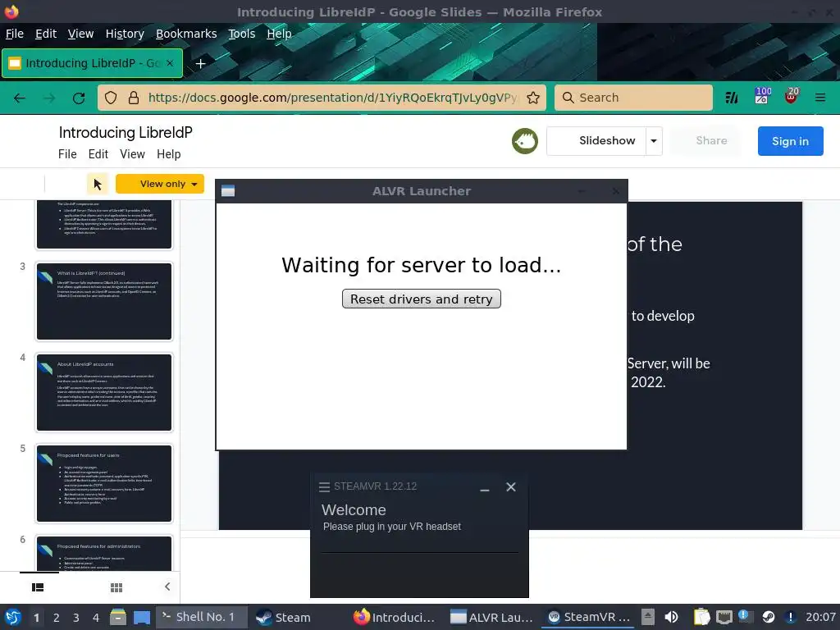Click the volume speaker tray icon
Image resolution: width=840 pixels, height=630 pixels.
[671, 617]
